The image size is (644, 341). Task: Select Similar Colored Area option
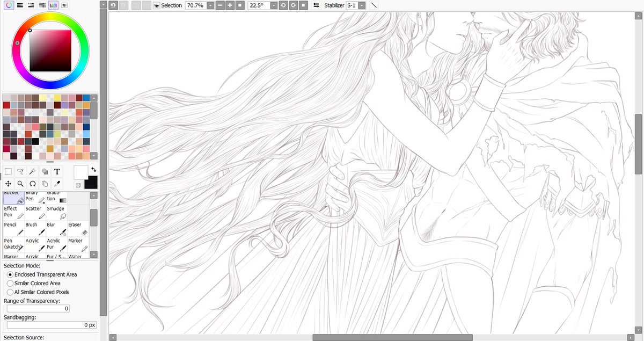[10, 283]
